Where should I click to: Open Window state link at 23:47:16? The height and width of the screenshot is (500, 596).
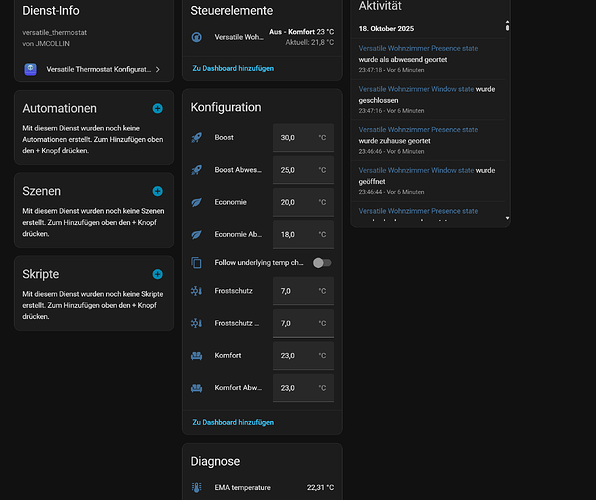coord(416,89)
